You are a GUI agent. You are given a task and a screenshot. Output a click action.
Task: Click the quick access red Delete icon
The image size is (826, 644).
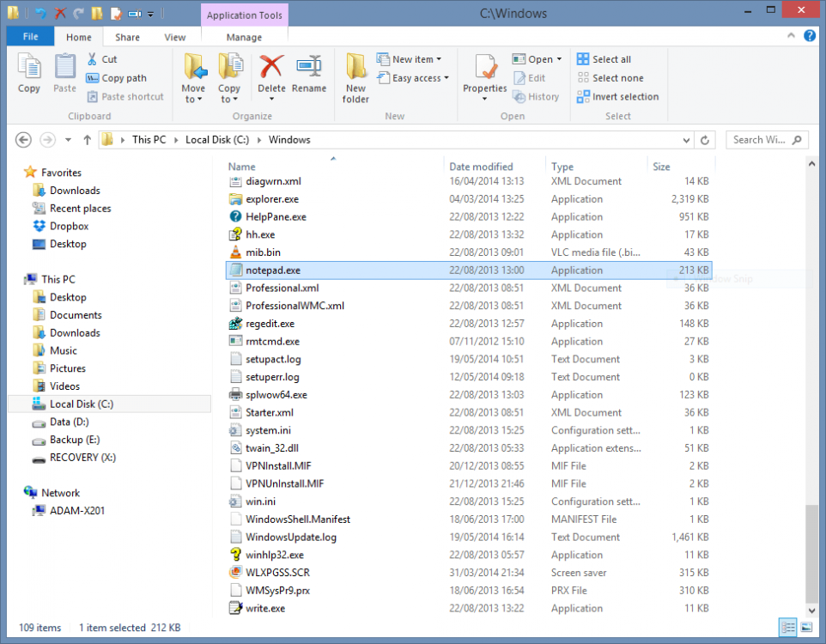[60, 13]
